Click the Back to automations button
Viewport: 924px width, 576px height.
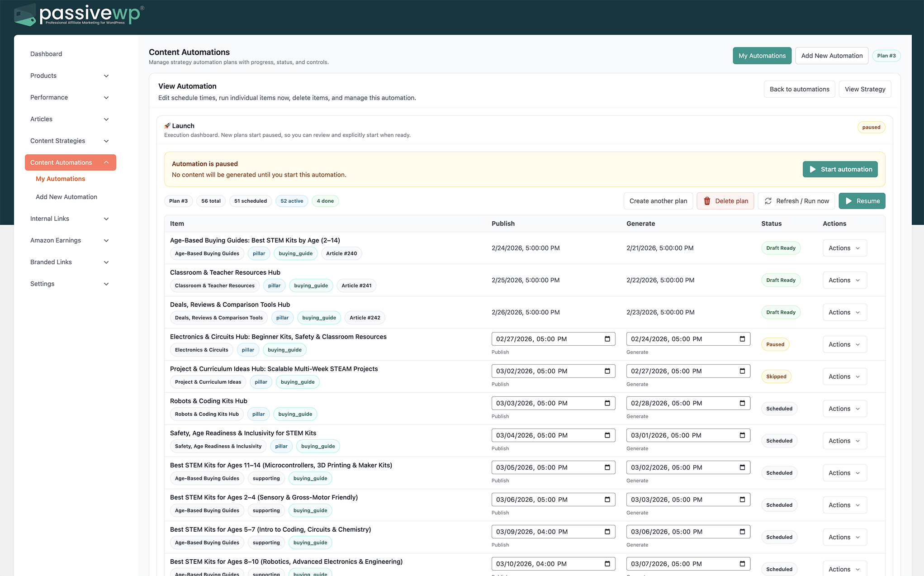(799, 89)
